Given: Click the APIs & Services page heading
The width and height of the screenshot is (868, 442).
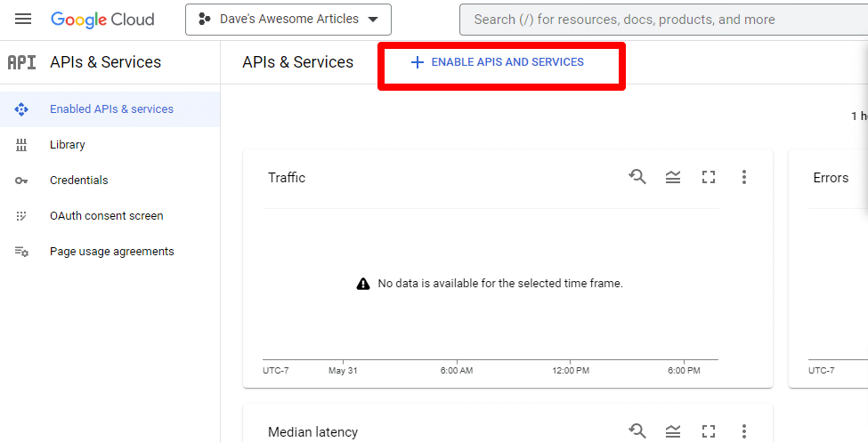Looking at the screenshot, I should [x=298, y=62].
